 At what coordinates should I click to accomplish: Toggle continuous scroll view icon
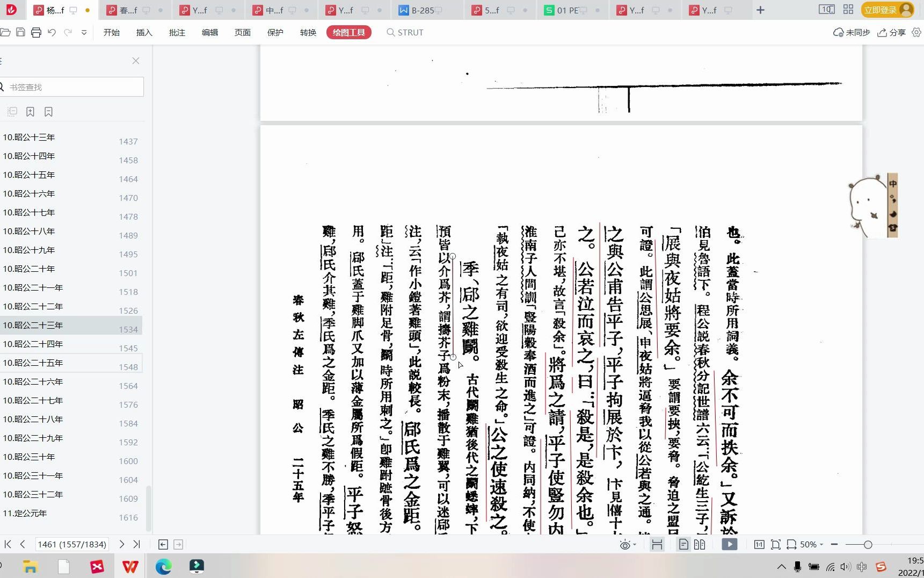tap(657, 544)
